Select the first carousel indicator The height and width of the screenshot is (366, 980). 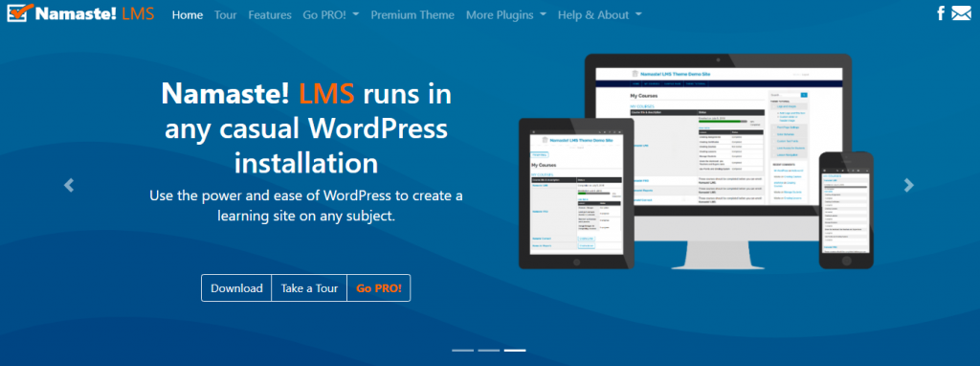pos(462,351)
